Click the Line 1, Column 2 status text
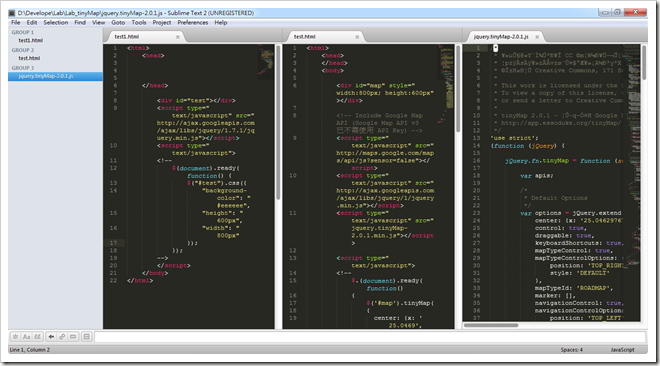 29,350
